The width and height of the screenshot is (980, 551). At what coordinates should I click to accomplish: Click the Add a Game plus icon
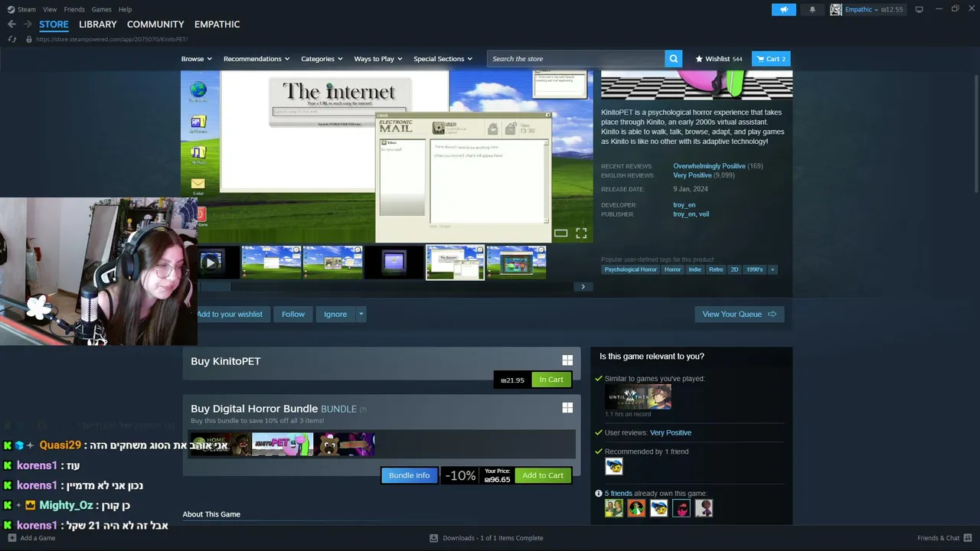pos(12,538)
